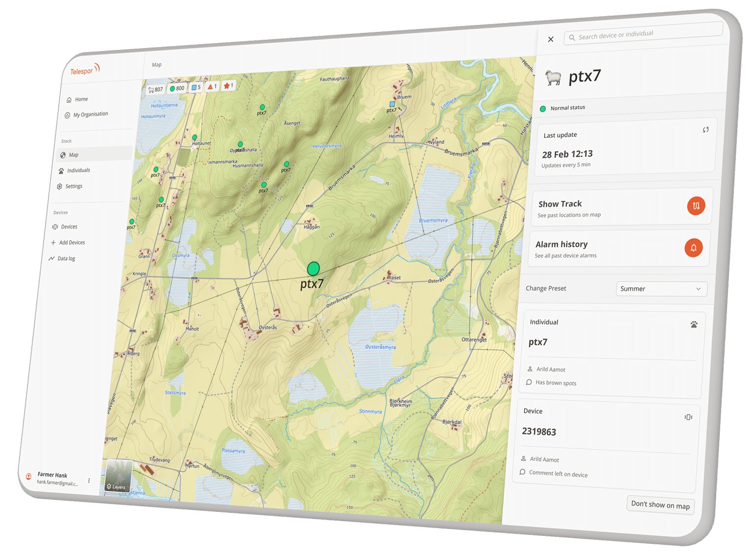
Task: Open My Organisation in the sidebar
Action: [86, 115]
